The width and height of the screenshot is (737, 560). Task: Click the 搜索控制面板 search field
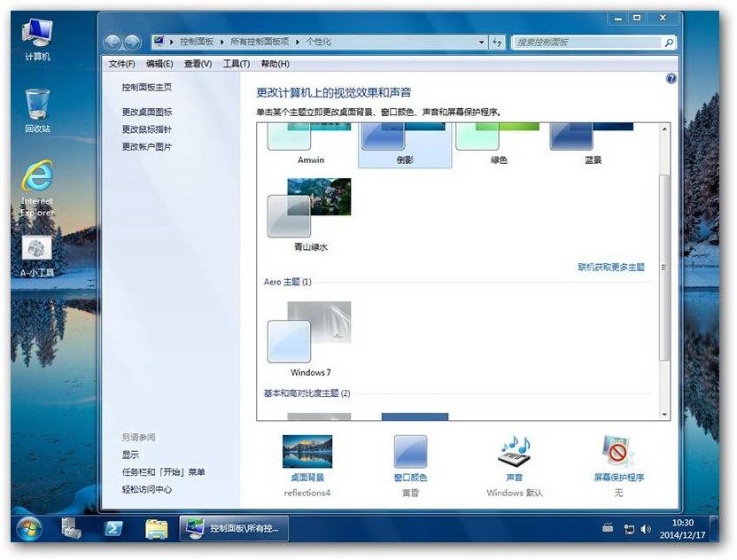(587, 43)
